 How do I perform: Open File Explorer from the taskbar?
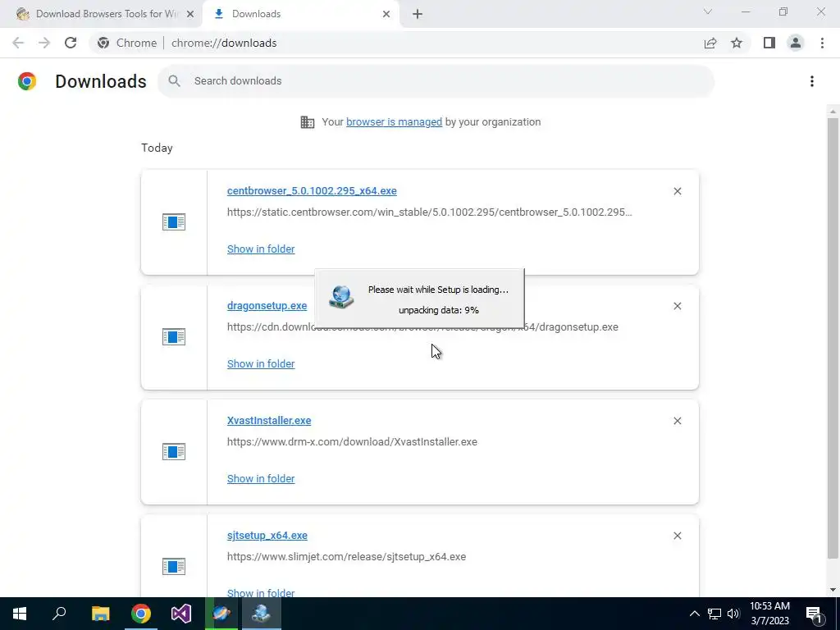tap(100, 614)
